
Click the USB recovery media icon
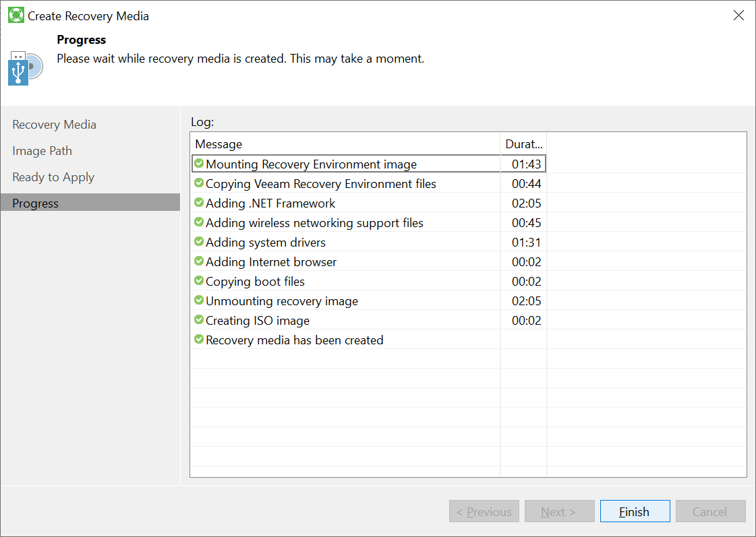click(26, 68)
